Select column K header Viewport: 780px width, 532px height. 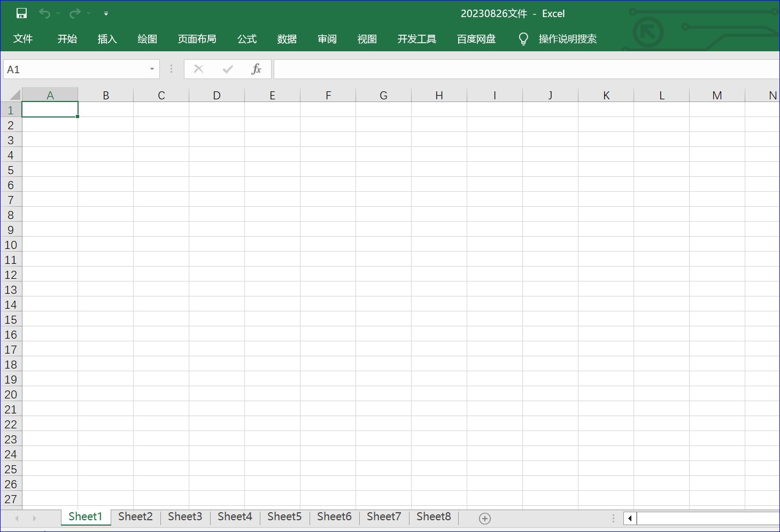[606, 95]
